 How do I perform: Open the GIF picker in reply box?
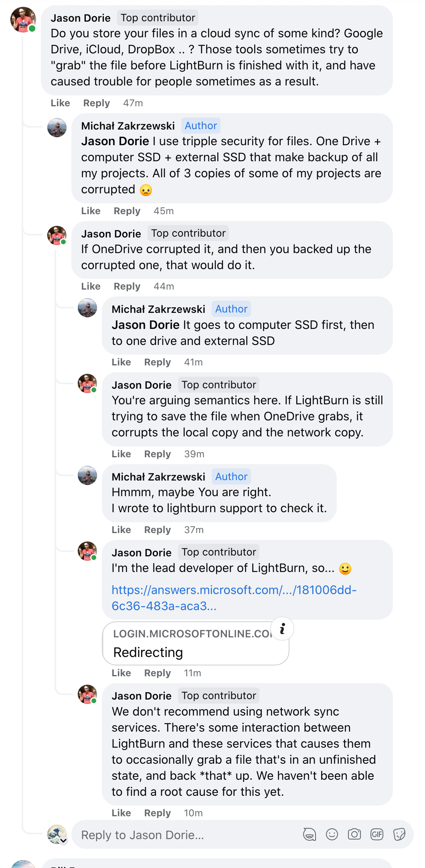[x=377, y=834]
